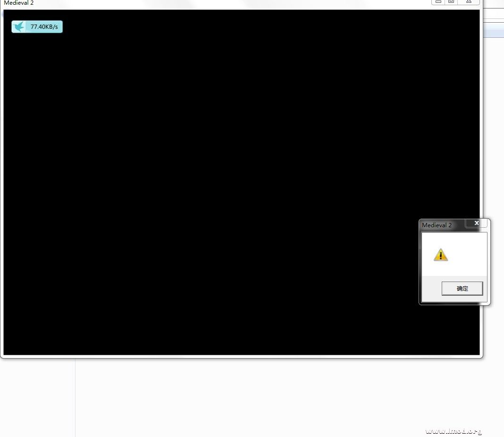This screenshot has width=504, height=437.
Task: Click the Xunlei hummingbird icon in the speed widget
Action: (19, 27)
